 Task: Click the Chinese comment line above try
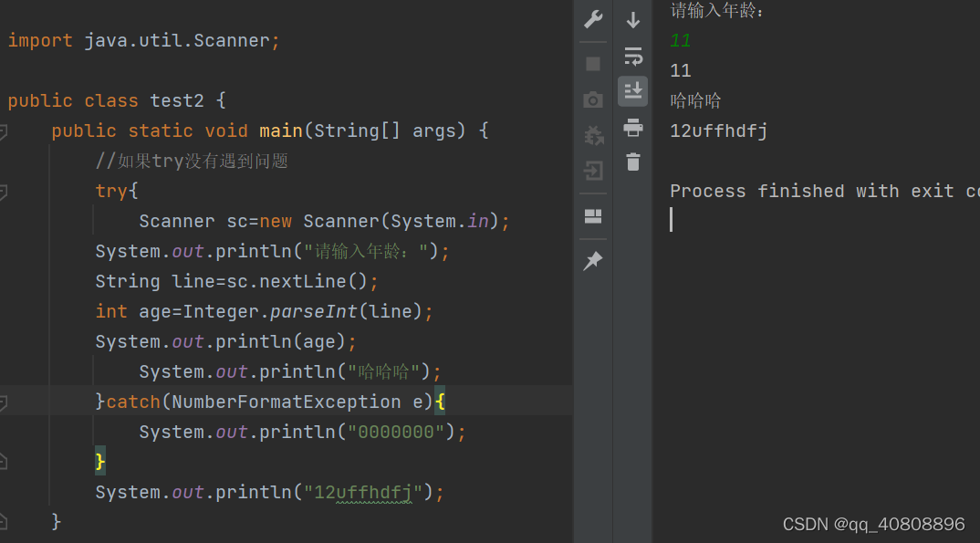pos(192,162)
